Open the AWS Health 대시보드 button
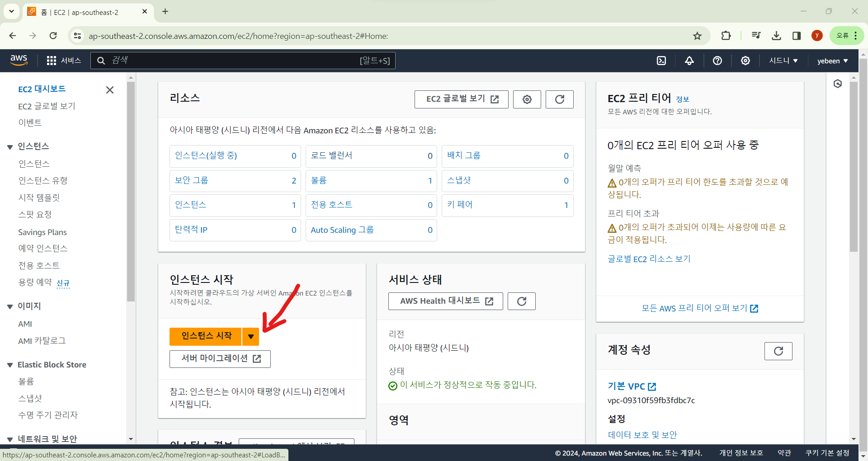This screenshot has width=868, height=461. tap(446, 301)
